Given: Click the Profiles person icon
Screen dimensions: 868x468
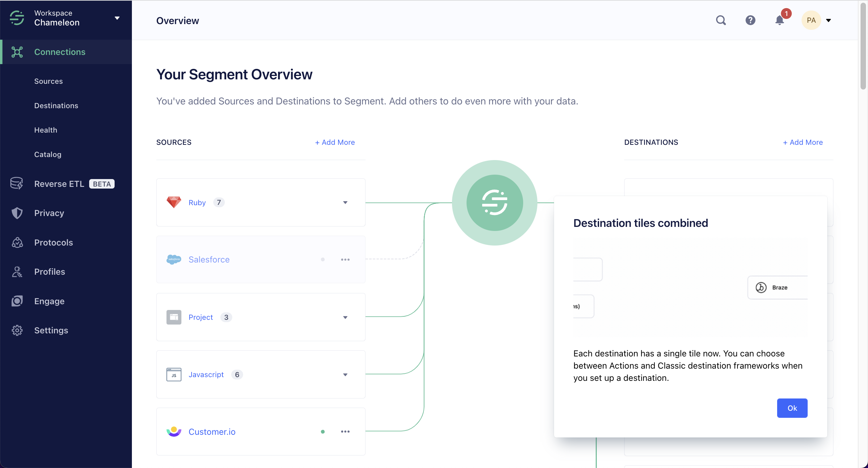Looking at the screenshot, I should pos(17,272).
